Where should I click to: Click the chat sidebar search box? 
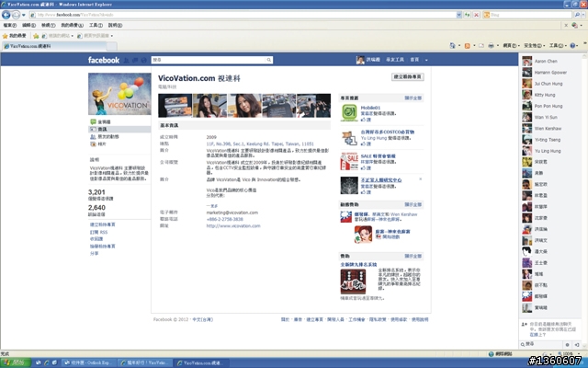tap(542, 344)
